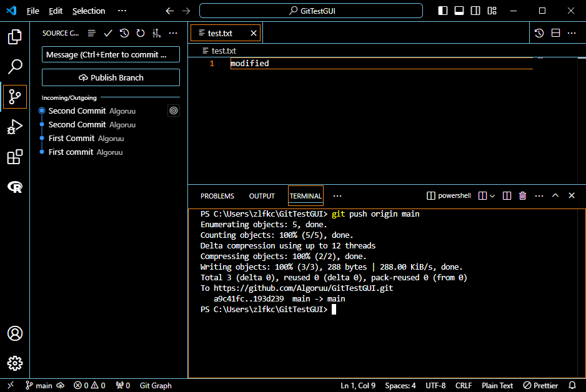Click the target icon beside Second Commit
This screenshot has width=586, height=392.
174,110
